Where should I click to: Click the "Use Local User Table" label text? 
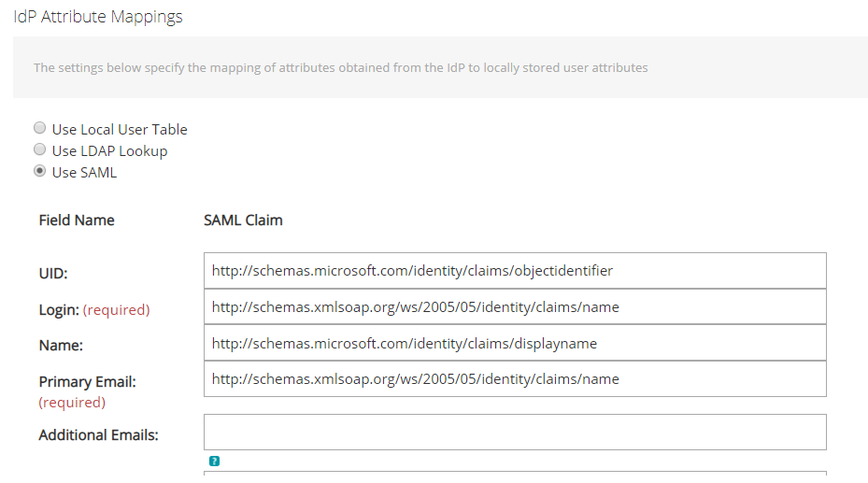pos(120,130)
